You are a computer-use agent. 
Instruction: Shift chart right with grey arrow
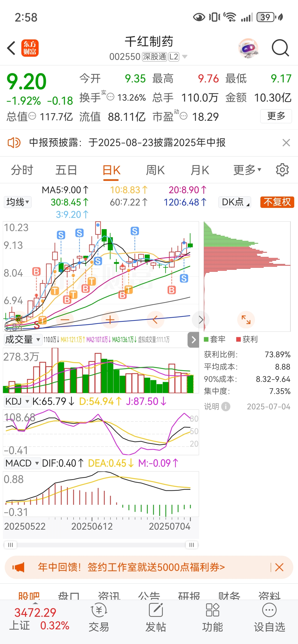[201, 319]
